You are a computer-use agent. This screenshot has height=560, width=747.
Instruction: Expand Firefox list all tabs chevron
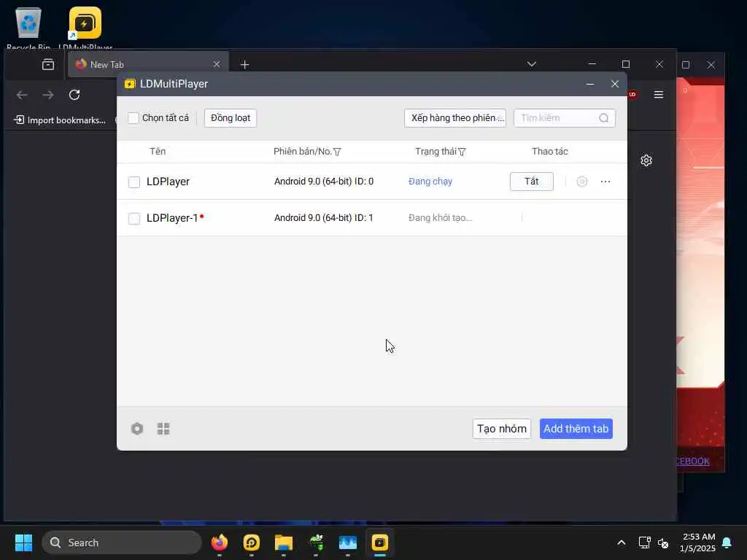click(x=532, y=64)
